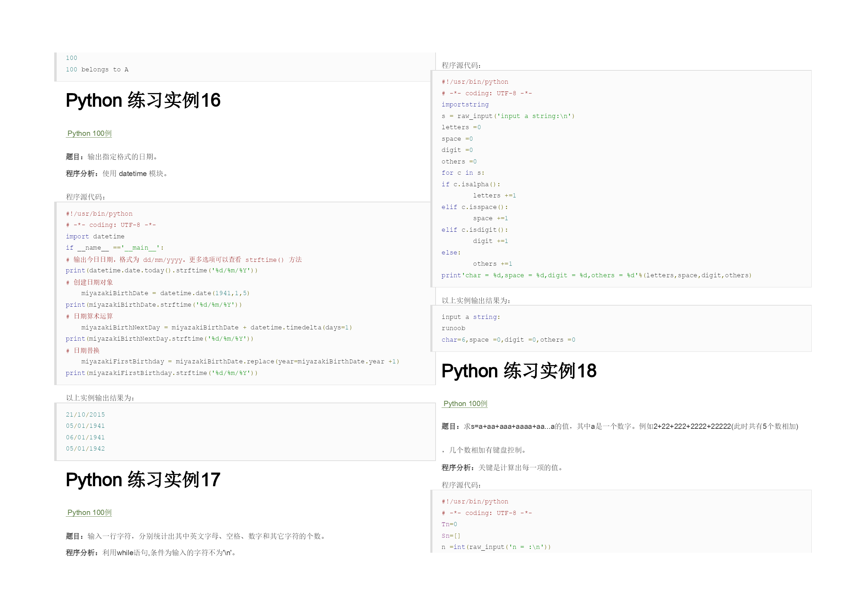Open the Python 100例 link under 练习实例16
The width and height of the screenshot is (868, 614).
[x=89, y=133]
